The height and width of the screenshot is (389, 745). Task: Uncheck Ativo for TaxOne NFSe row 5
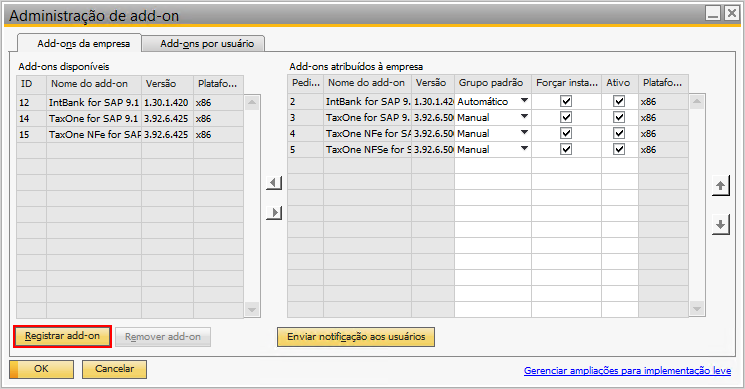tap(619, 149)
